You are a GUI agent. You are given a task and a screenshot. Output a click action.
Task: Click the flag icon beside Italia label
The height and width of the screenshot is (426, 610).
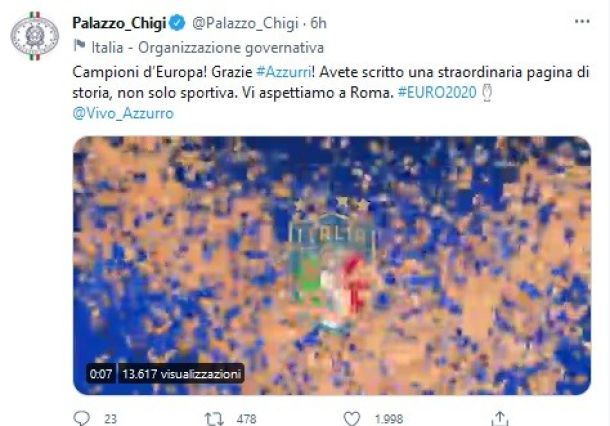79,46
